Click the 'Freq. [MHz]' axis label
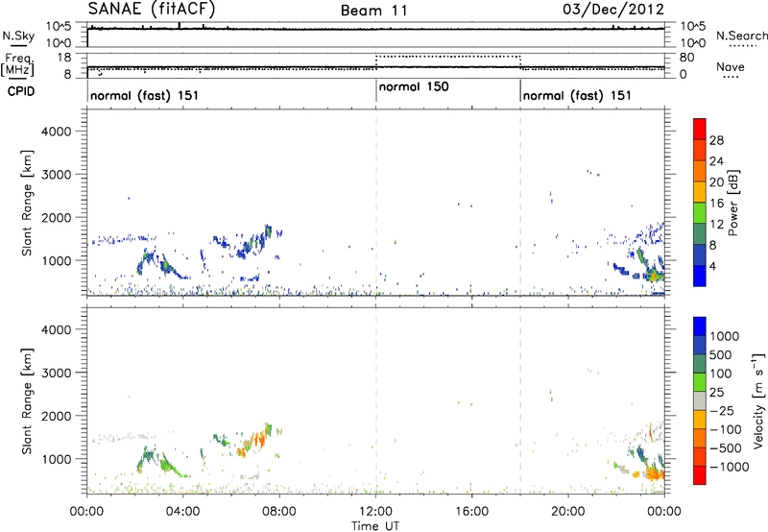Screen dimensions: 768x532 point(18,64)
